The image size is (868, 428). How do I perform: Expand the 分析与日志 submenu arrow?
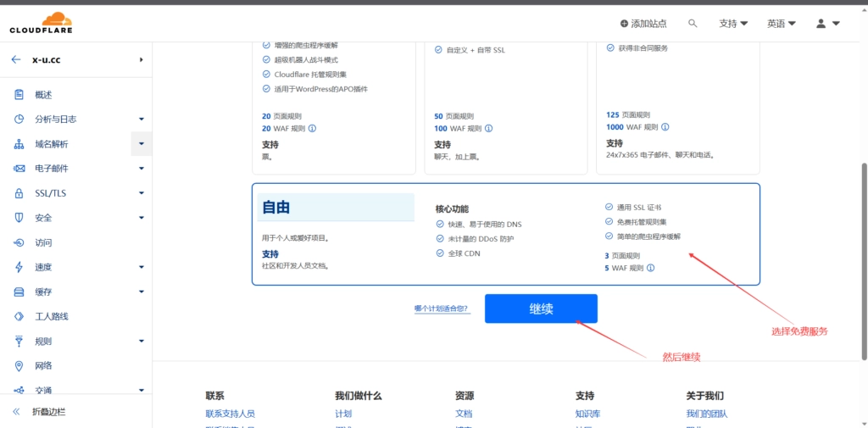coord(142,119)
